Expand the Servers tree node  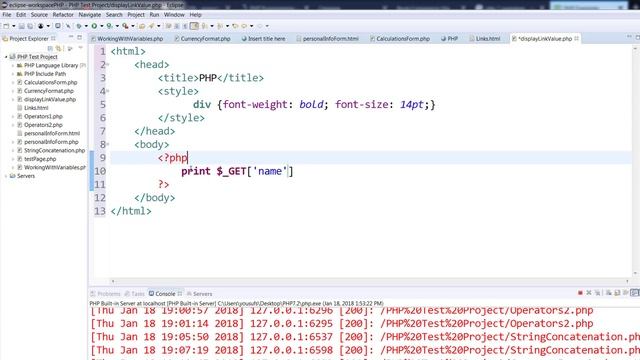click(x=6, y=176)
